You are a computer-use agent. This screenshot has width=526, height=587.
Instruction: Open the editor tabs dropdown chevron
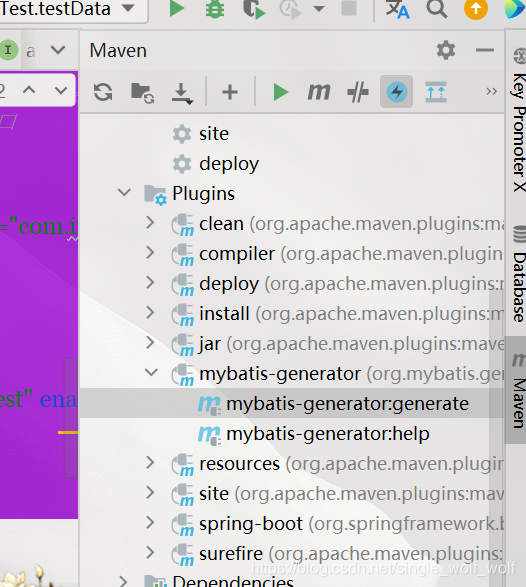[x=58, y=49]
